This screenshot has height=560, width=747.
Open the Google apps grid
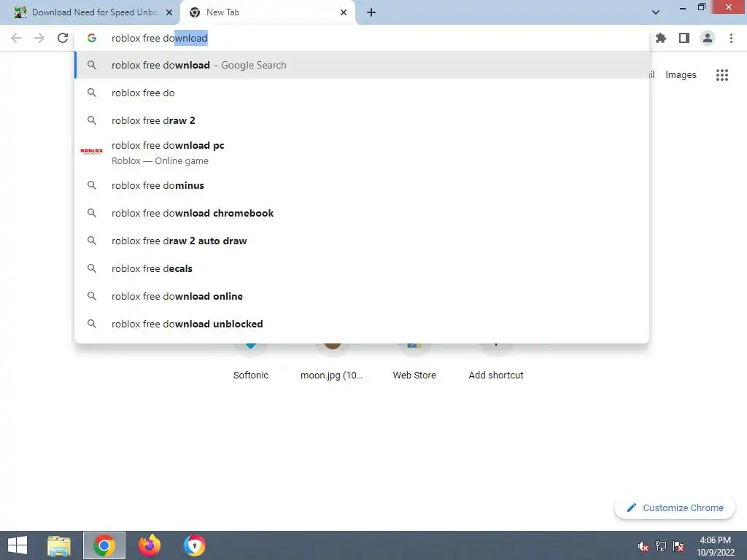point(722,75)
